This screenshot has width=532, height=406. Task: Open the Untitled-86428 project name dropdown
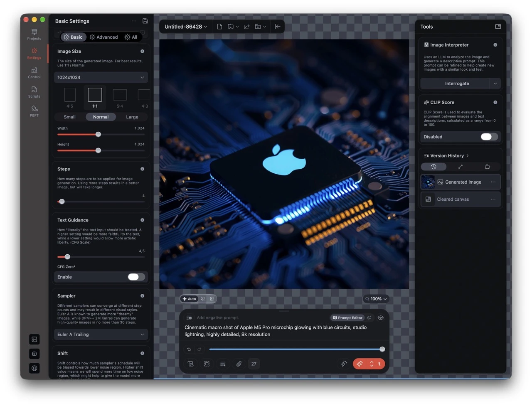pyautogui.click(x=186, y=27)
